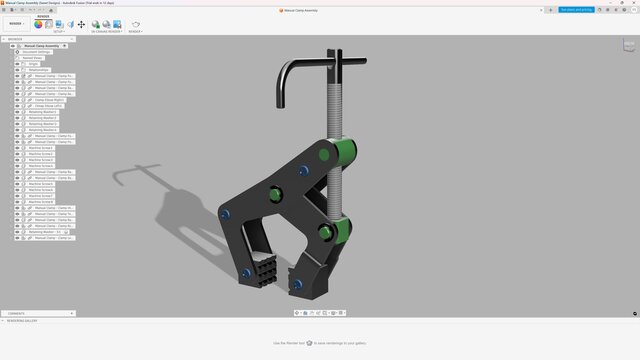Hide last Manual Clamp row via eye
This screenshot has width=640, height=360.
coord(18,238)
